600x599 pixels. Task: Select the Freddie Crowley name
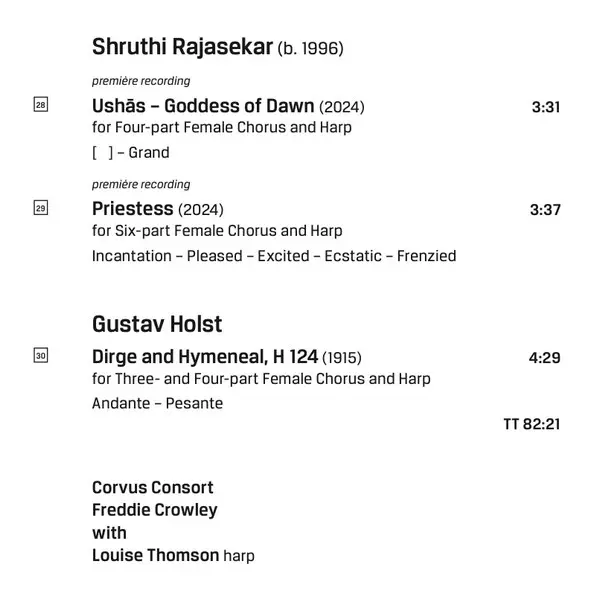pos(155,510)
